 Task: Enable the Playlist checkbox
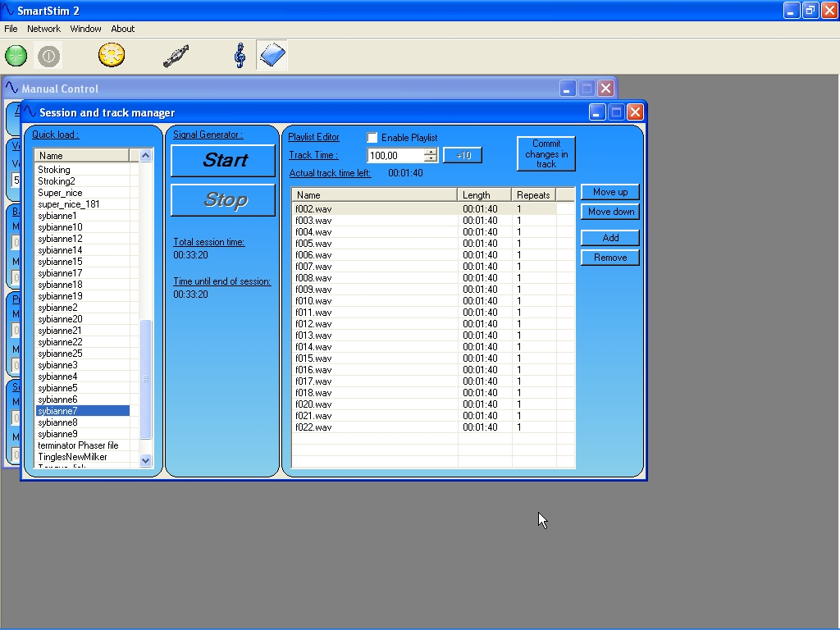tap(372, 138)
